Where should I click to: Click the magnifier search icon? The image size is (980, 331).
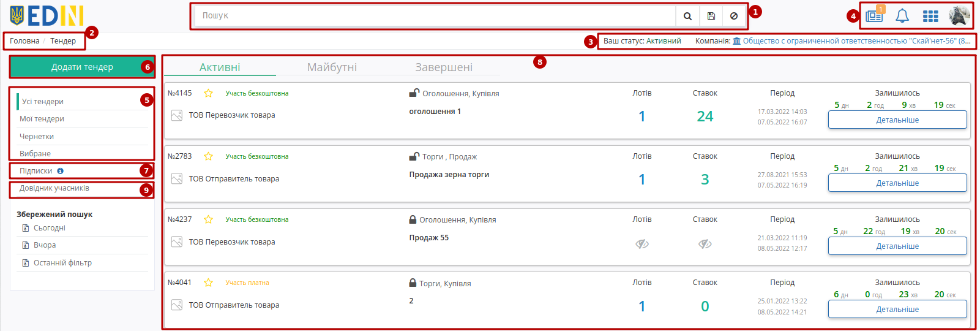[x=687, y=16]
